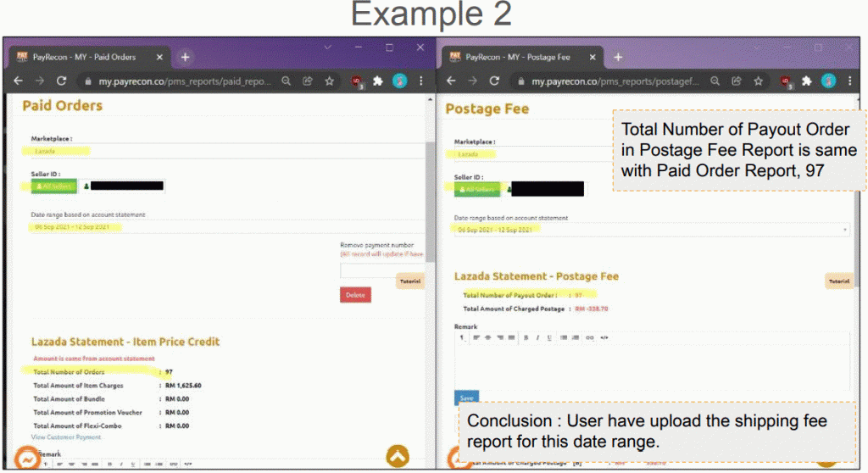Toggle code view in Postage Fee remark editor
Viewport: 868px width, 473px height.
click(x=604, y=337)
